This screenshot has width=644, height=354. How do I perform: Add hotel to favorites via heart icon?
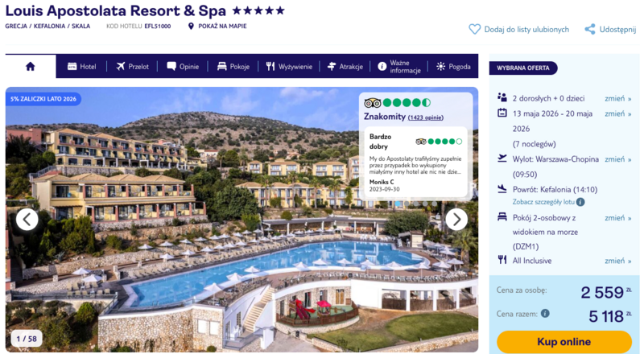point(474,29)
